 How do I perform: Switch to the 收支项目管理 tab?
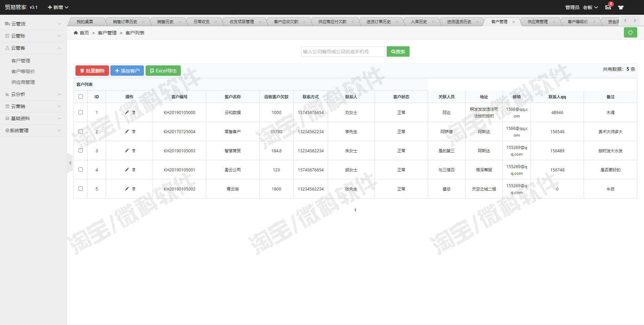pyautogui.click(x=242, y=22)
